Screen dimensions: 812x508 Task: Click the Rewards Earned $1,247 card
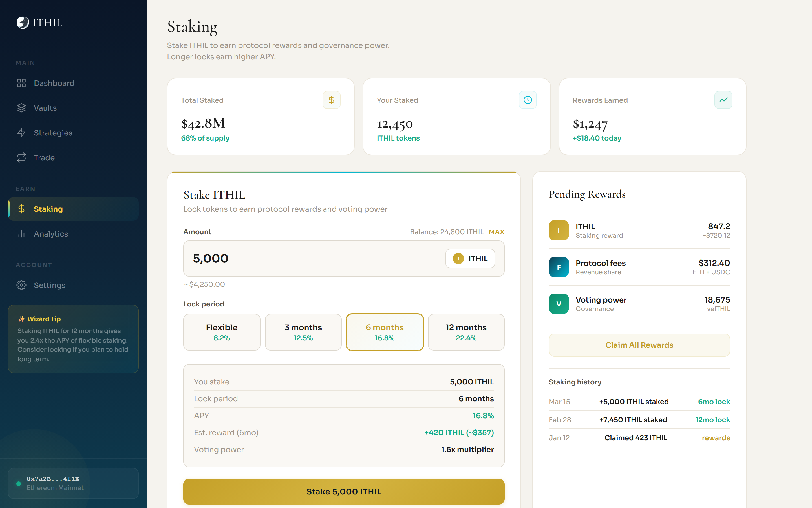tap(653, 117)
